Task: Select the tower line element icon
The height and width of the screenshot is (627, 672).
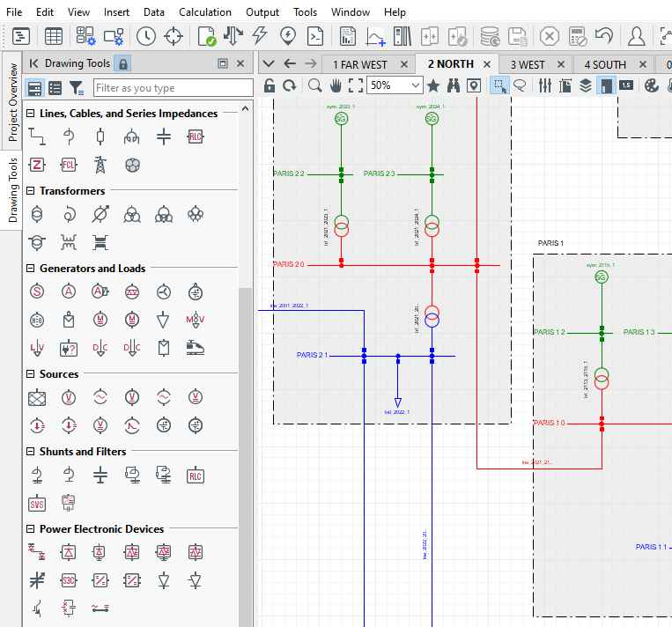Action: point(100,165)
